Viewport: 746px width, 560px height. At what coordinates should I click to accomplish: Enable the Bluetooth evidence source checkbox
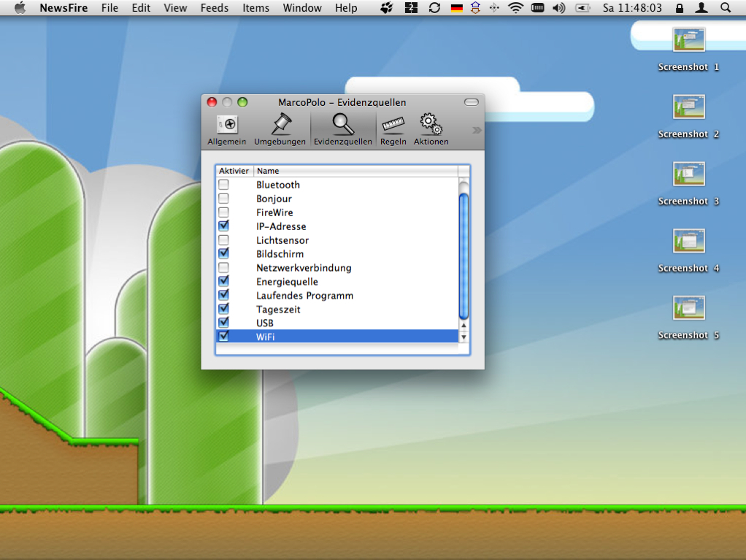pos(223,185)
